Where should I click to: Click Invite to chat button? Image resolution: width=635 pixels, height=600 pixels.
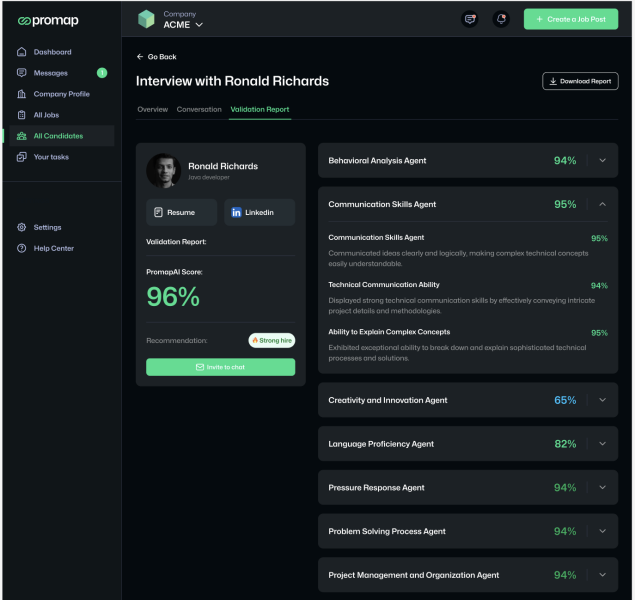coord(220,367)
